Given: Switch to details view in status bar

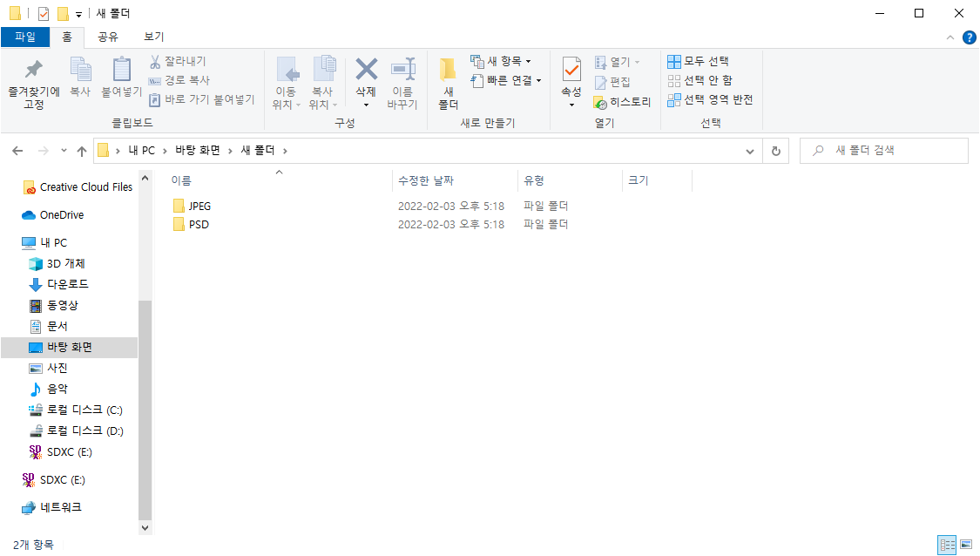Looking at the screenshot, I should coord(948,545).
